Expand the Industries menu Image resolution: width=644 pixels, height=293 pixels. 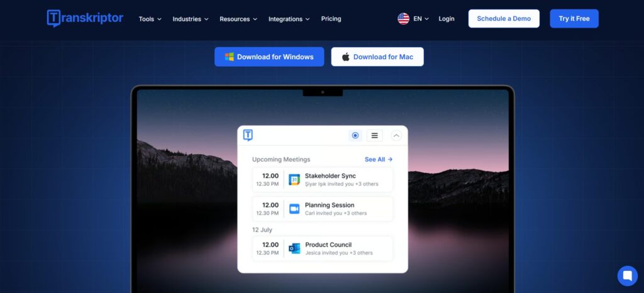tap(191, 19)
